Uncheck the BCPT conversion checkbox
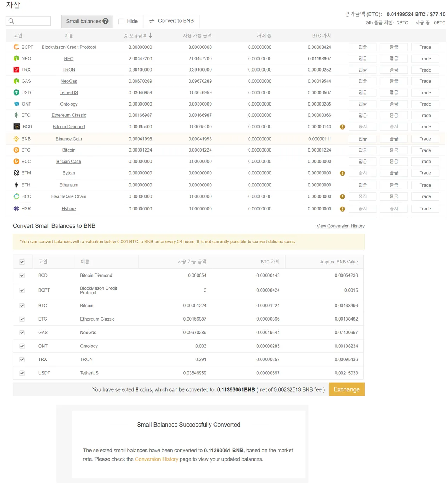Screen dimensions: 448x495 pos(22,290)
